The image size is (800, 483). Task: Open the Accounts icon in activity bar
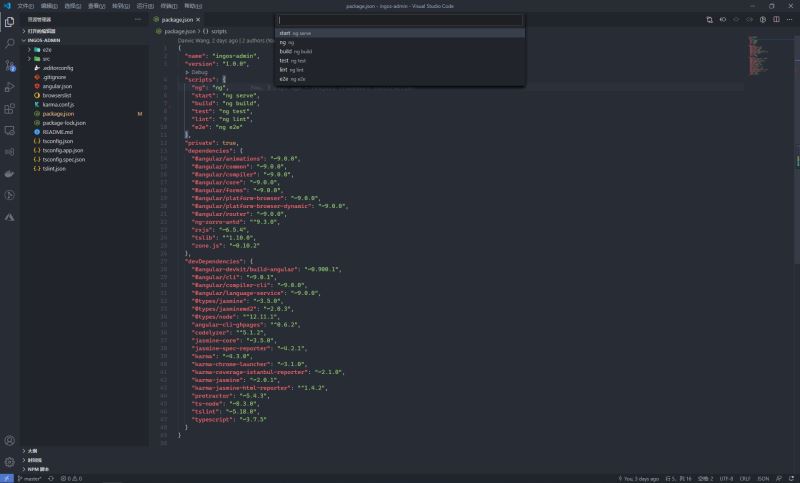pyautogui.click(x=10, y=441)
